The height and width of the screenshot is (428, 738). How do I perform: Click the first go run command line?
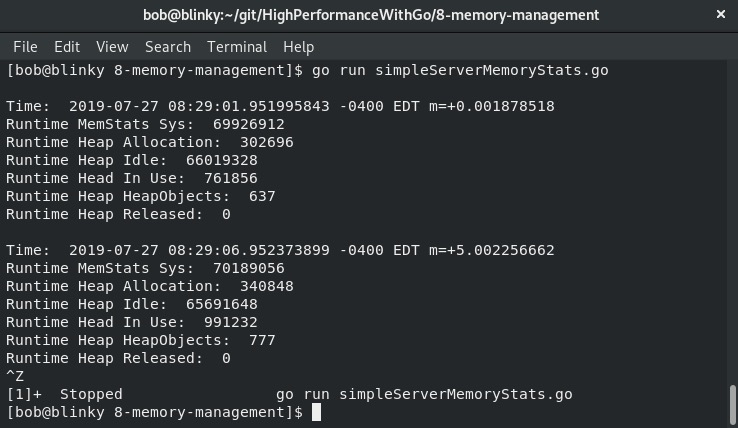[x=307, y=70]
